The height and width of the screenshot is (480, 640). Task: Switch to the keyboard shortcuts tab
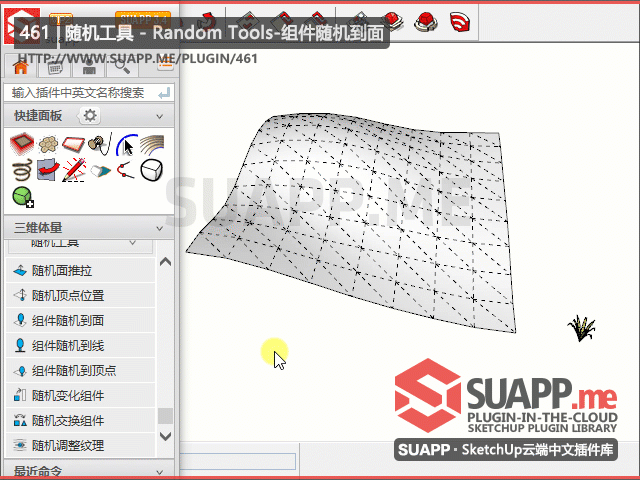point(55,67)
